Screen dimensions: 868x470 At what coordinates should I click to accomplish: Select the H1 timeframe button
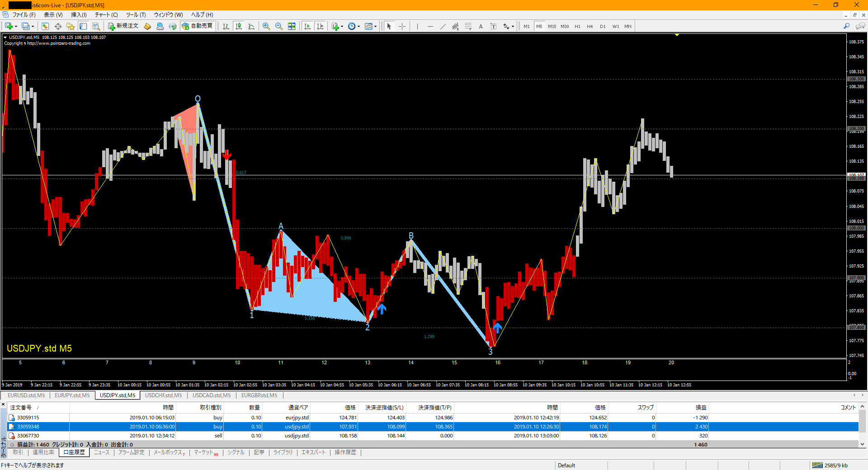[577, 26]
